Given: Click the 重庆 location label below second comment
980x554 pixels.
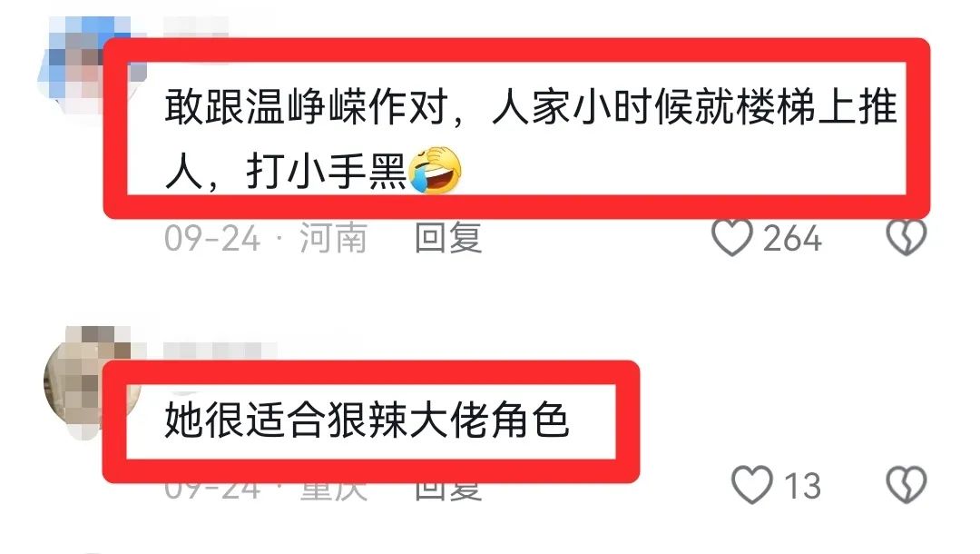Looking at the screenshot, I should (x=332, y=491).
